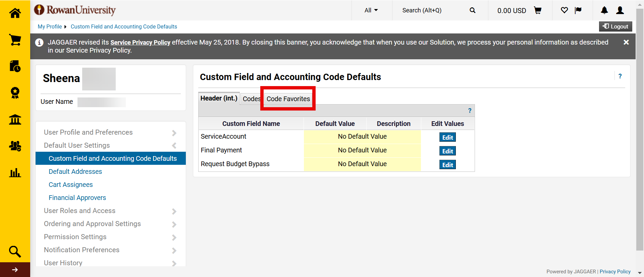Open the All search category dropdown
644x277 pixels.
[x=371, y=10]
